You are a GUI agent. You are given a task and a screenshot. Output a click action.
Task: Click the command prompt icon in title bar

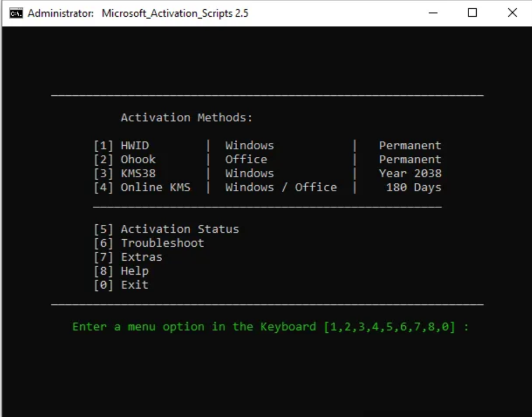point(16,13)
